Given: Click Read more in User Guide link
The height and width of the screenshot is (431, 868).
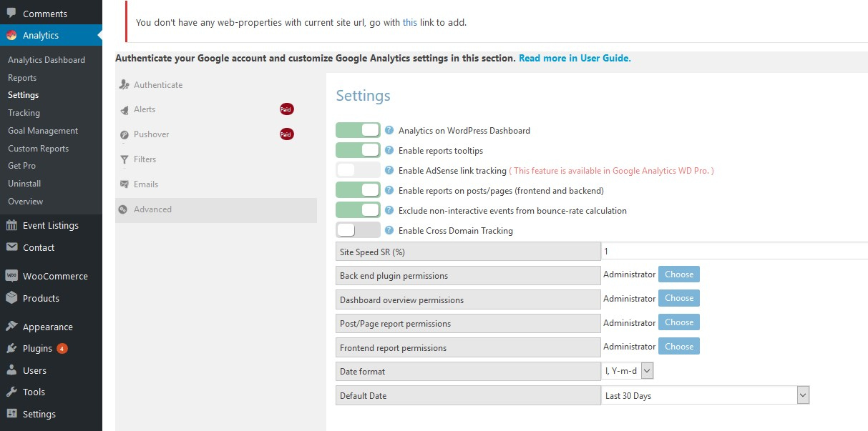Looking at the screenshot, I should 575,59.
